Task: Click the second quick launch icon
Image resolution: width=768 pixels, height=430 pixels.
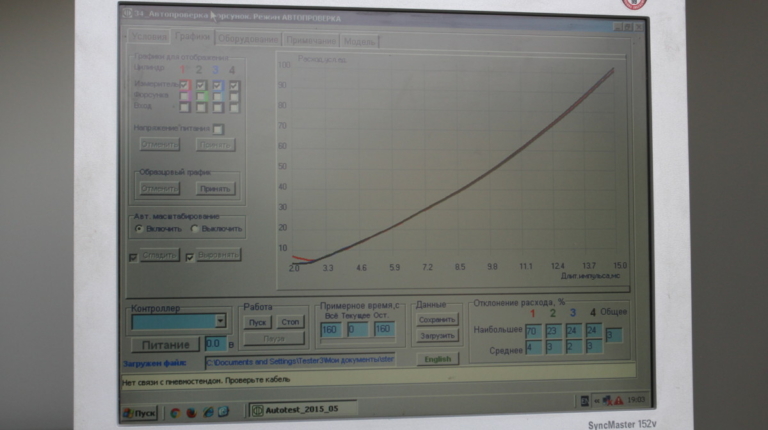Action: [x=190, y=411]
